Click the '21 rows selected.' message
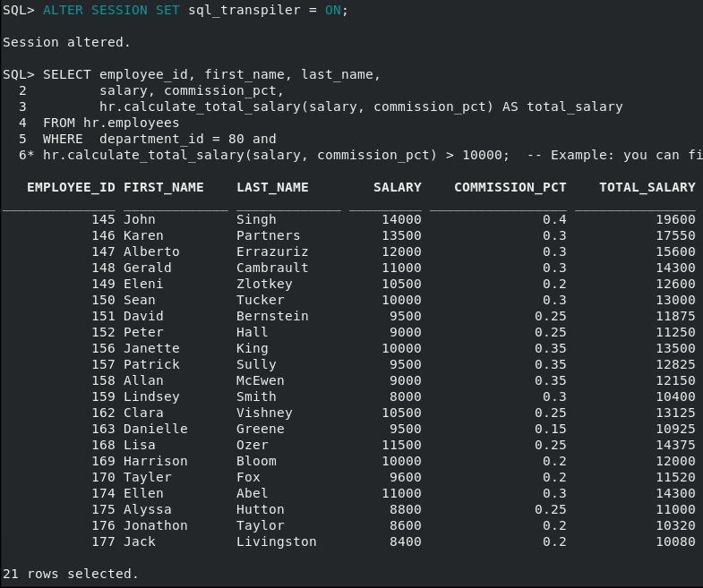703x588 pixels. pyautogui.click(x=71, y=575)
